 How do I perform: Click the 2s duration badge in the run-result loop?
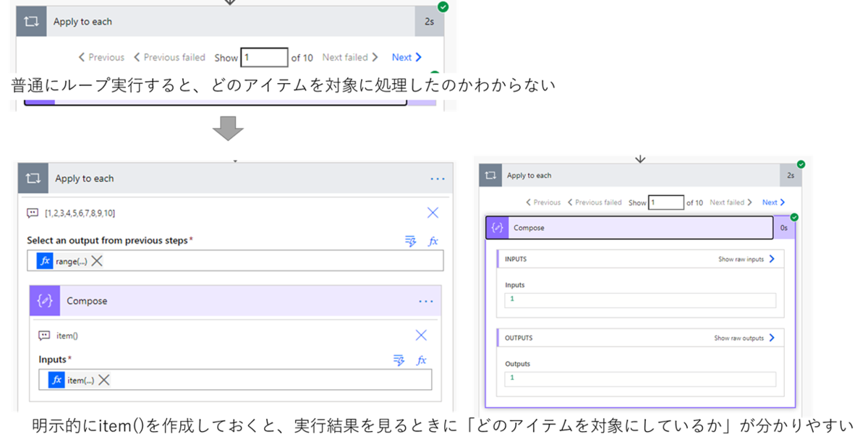(x=791, y=175)
